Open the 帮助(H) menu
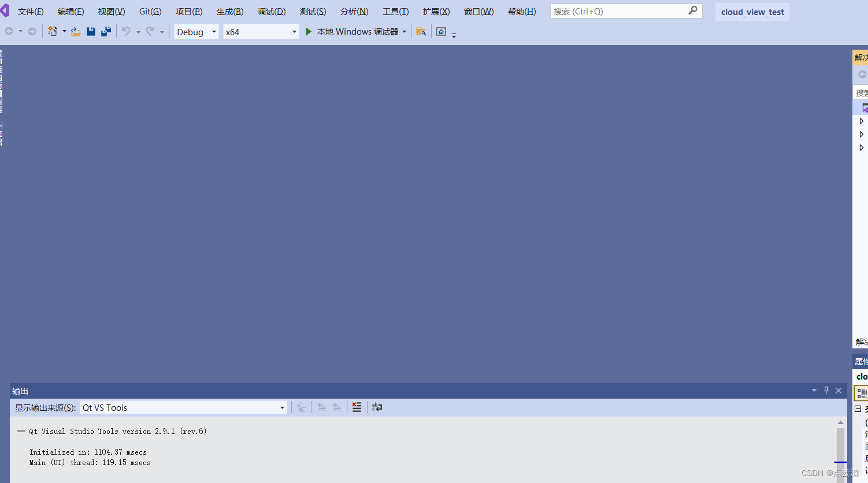Image resolution: width=868 pixels, height=483 pixels. tap(522, 12)
